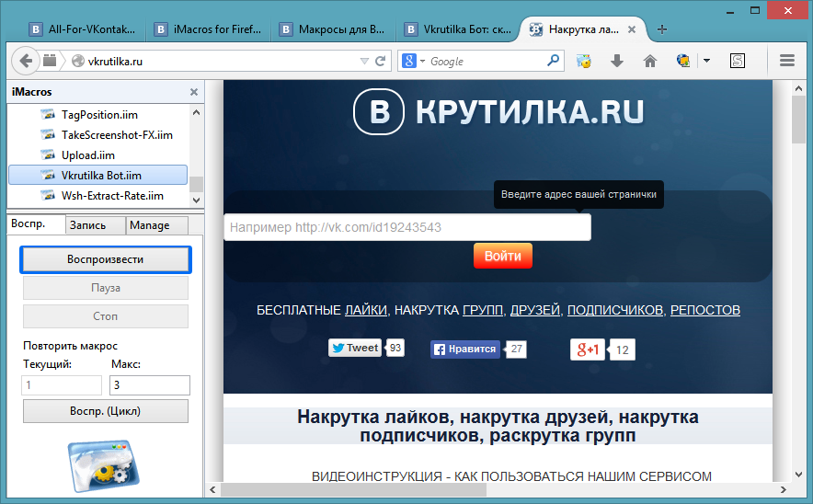This screenshot has width=813, height=504.
Task: Click the TagPosition.iim file icon
Action: [x=48, y=115]
